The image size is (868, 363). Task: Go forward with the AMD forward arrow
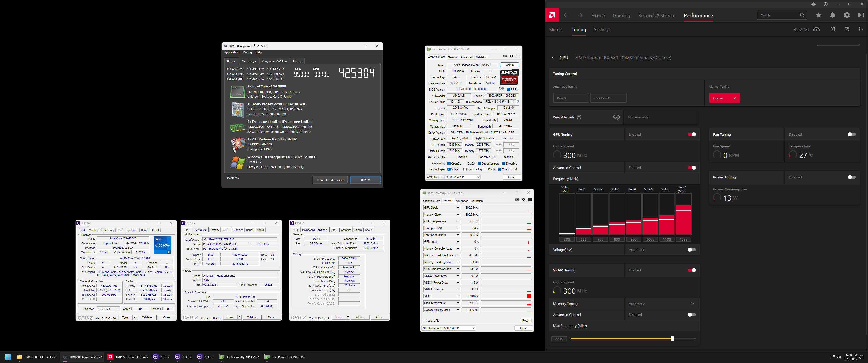point(580,15)
